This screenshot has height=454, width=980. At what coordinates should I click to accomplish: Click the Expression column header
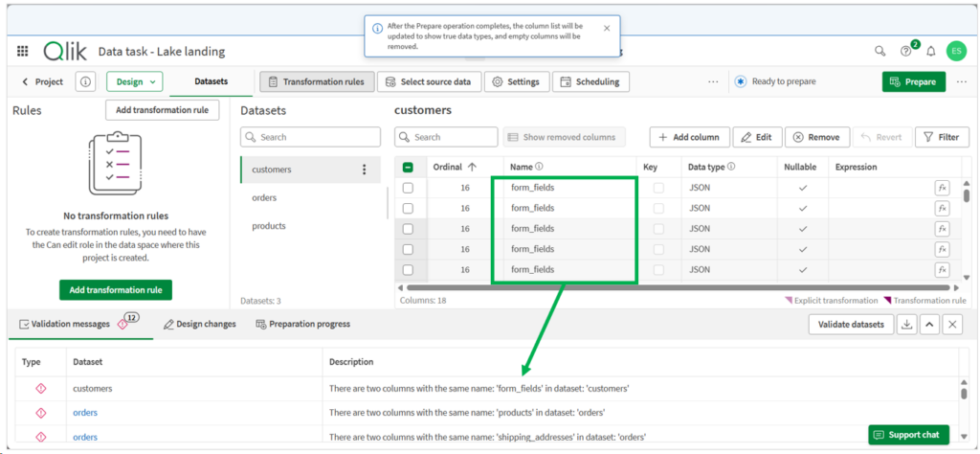point(857,167)
